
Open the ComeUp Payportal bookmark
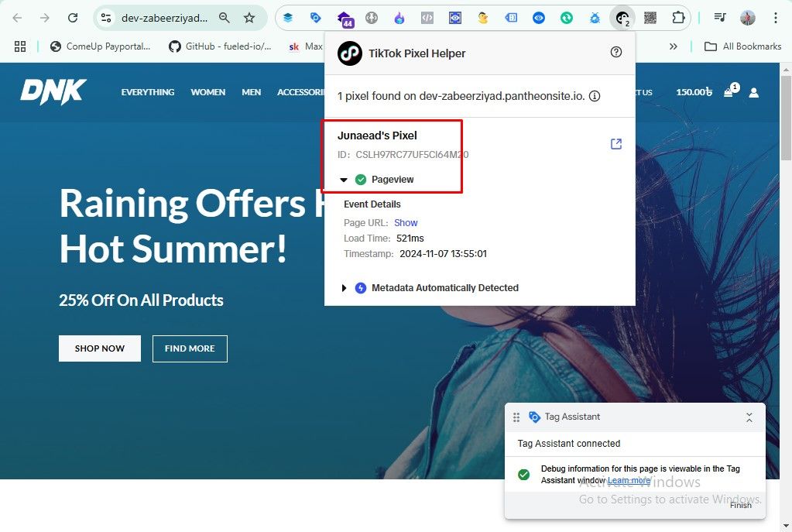click(x=101, y=46)
